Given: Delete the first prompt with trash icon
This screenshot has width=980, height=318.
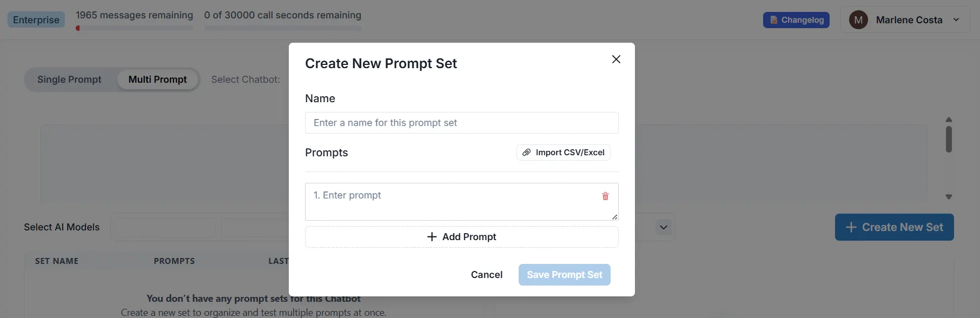Looking at the screenshot, I should (x=605, y=196).
